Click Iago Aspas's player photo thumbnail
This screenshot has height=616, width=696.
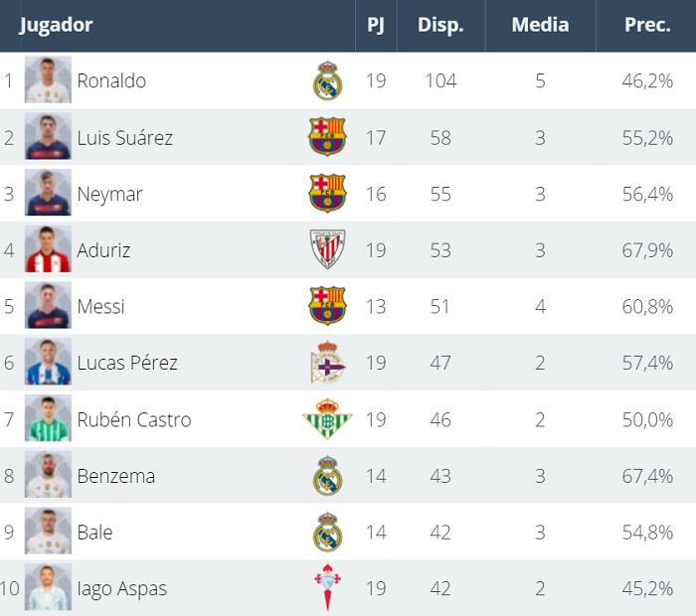(x=48, y=587)
